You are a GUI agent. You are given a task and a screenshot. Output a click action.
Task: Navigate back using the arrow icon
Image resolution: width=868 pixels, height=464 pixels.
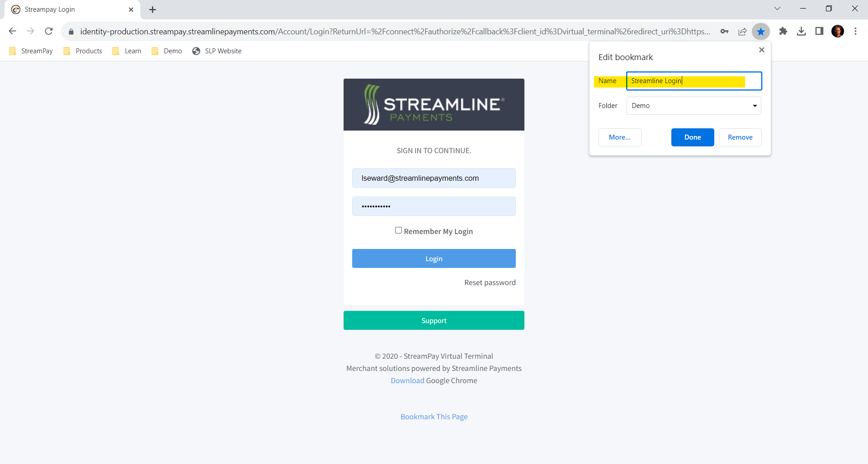coord(12,31)
